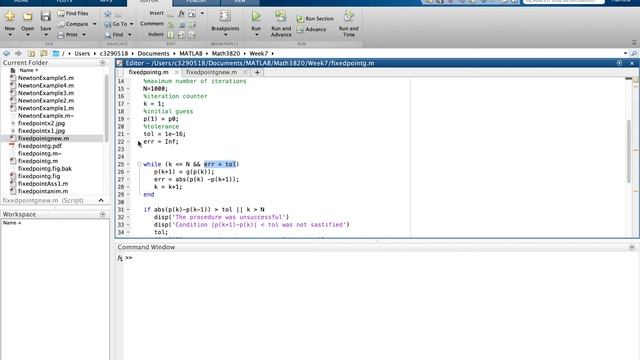The image size is (640, 360).
Task: Toggle breakpoint on line 19
Action: (x=129, y=119)
